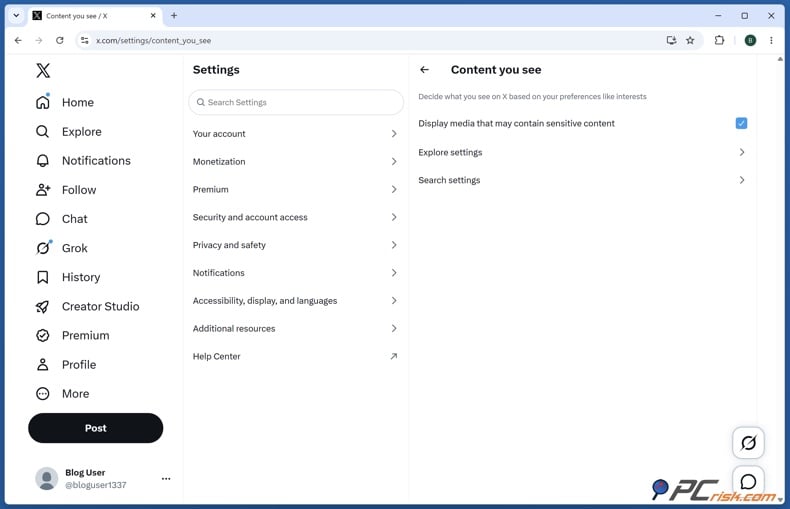Open the Premium badge icon in the sidebar
The height and width of the screenshot is (509, 790).
click(x=43, y=336)
